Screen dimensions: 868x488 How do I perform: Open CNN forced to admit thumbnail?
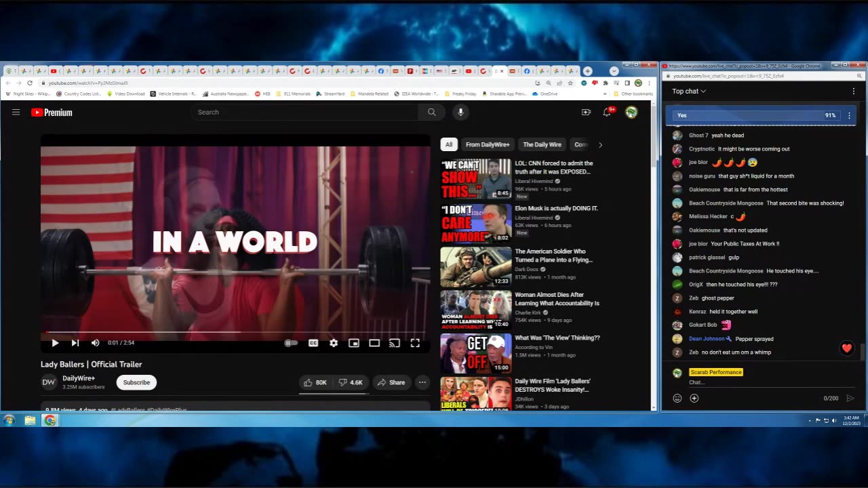[x=476, y=178]
